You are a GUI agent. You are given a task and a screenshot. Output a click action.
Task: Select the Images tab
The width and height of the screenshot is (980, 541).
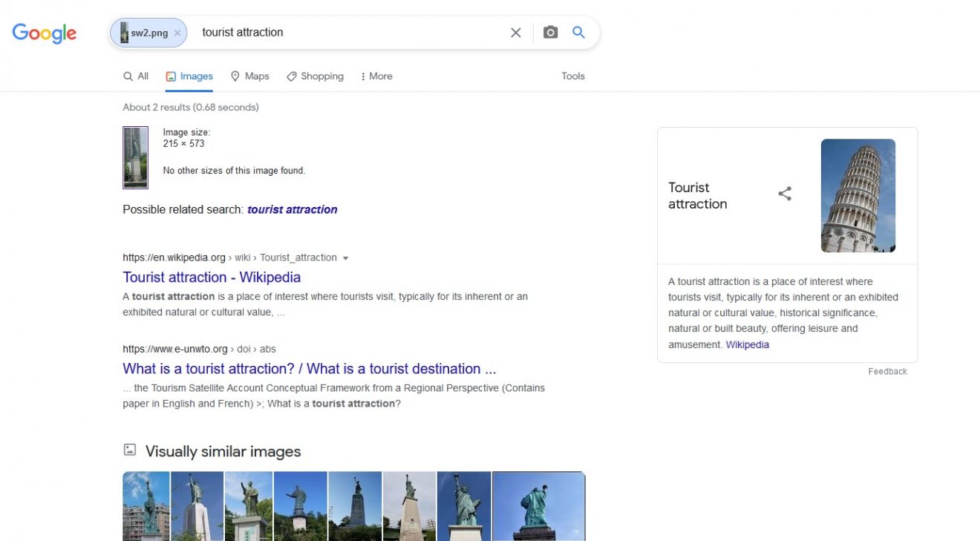[x=189, y=76]
